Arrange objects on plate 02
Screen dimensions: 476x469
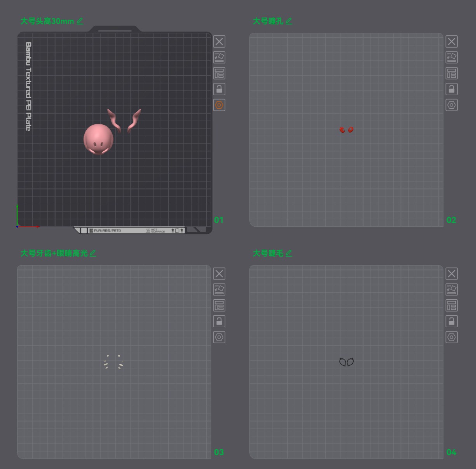tap(452, 73)
